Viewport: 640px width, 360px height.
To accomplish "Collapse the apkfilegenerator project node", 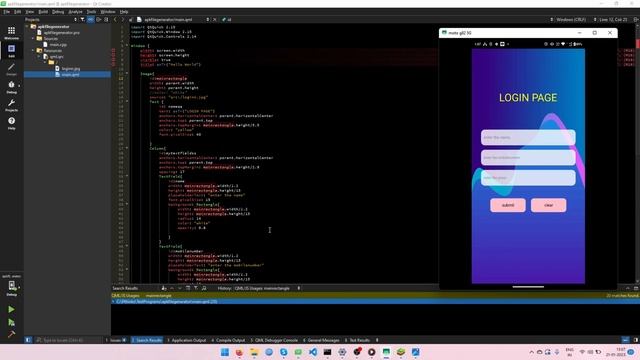I will coord(27,27).
